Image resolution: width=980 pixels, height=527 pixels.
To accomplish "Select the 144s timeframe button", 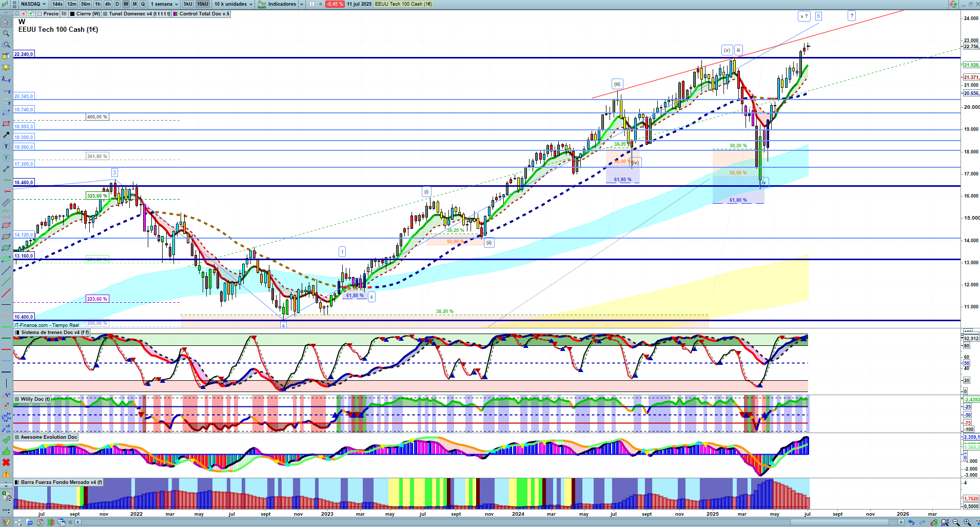I will pyautogui.click(x=57, y=4).
